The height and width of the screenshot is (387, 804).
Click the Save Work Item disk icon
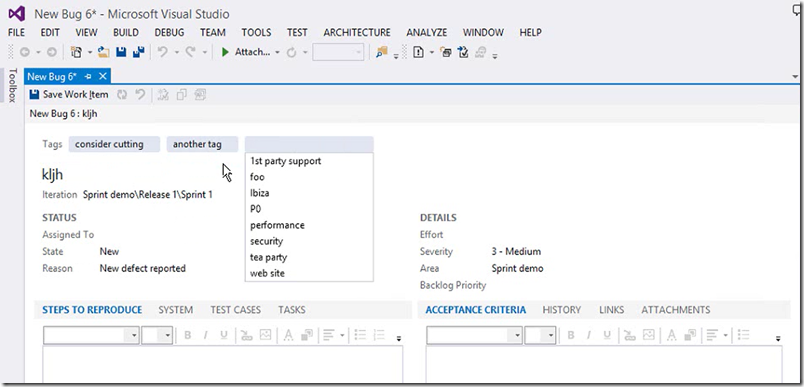click(x=34, y=94)
